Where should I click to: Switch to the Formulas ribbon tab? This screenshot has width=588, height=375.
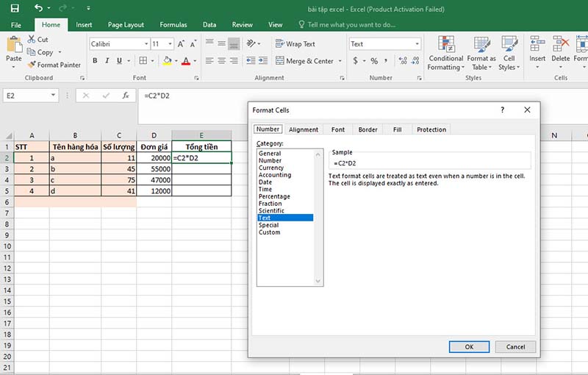(x=173, y=25)
